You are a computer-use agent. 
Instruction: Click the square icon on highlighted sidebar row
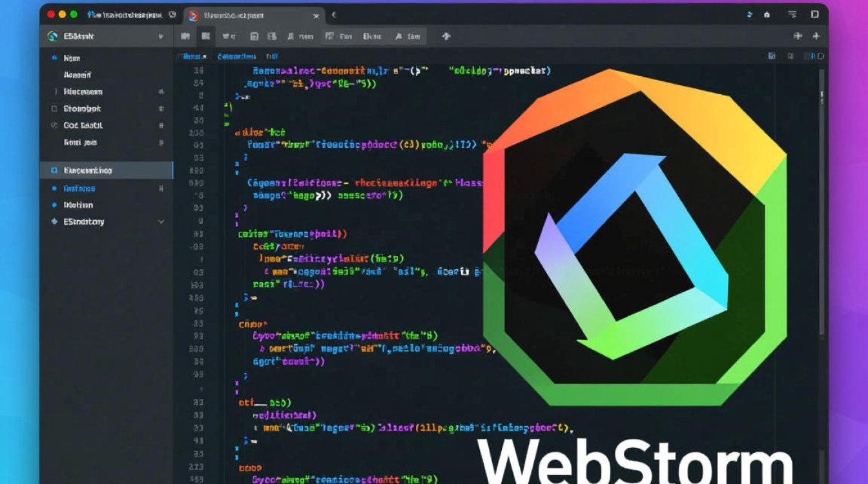point(53,170)
